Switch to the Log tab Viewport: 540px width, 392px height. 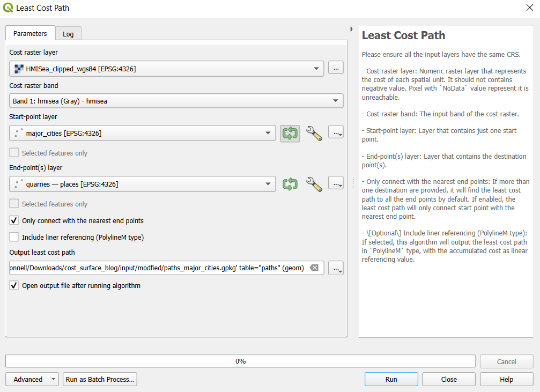pos(68,33)
